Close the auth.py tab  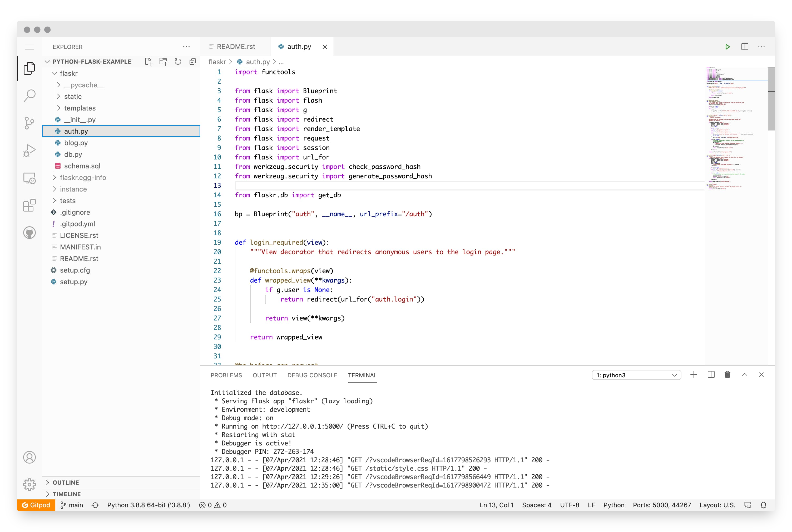point(325,47)
